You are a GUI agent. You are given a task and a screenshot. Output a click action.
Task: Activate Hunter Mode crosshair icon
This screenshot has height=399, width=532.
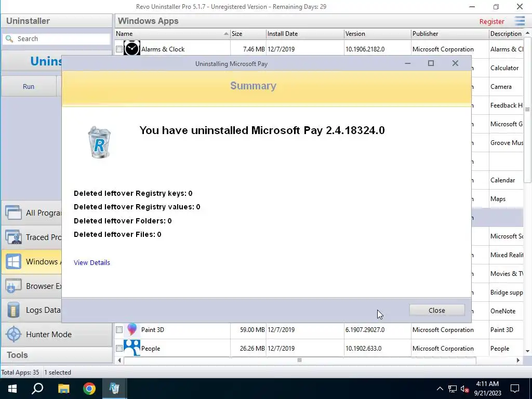14,334
